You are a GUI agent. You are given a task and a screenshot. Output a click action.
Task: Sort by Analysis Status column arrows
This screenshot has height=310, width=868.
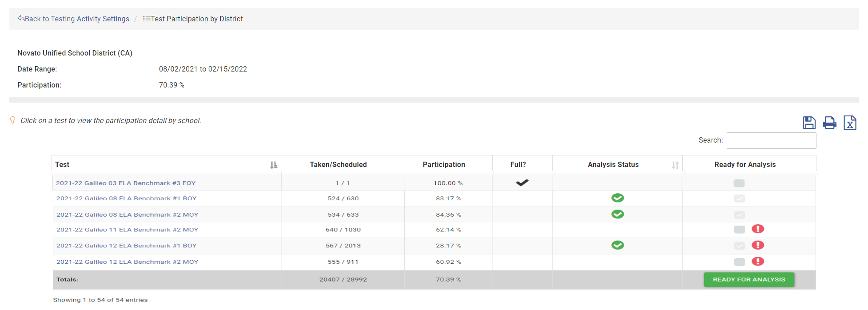click(x=675, y=165)
